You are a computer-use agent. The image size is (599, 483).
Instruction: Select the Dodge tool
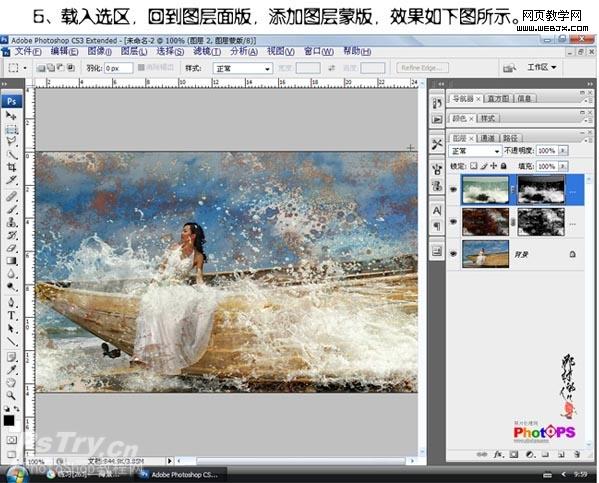[11, 287]
